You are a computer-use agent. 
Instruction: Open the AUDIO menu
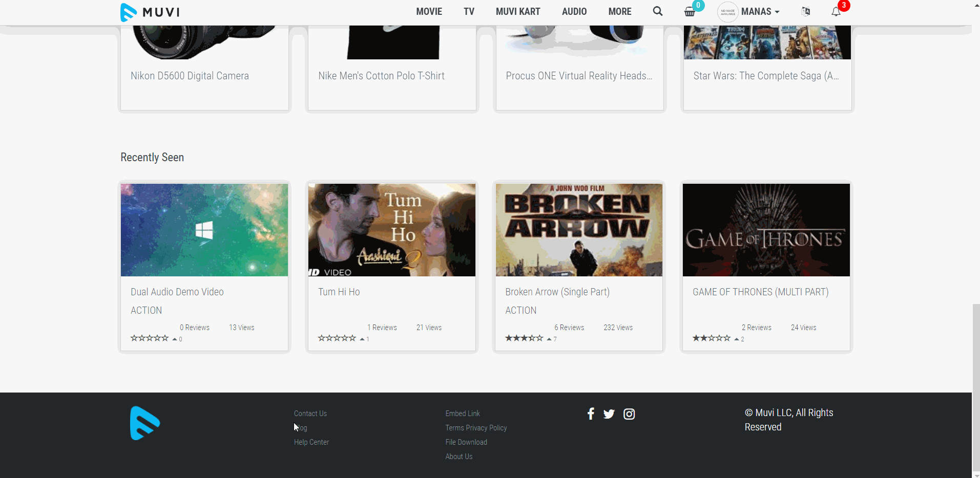point(574,12)
